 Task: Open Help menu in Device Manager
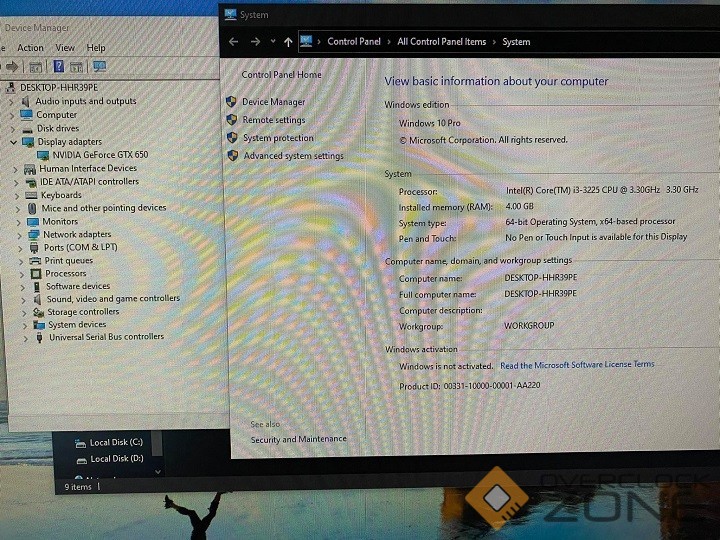(96, 48)
